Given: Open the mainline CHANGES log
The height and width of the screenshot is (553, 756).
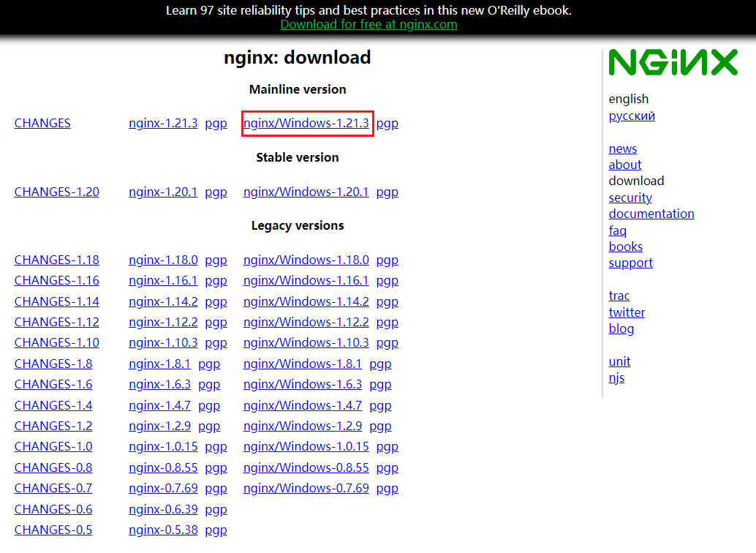Looking at the screenshot, I should tap(42, 123).
